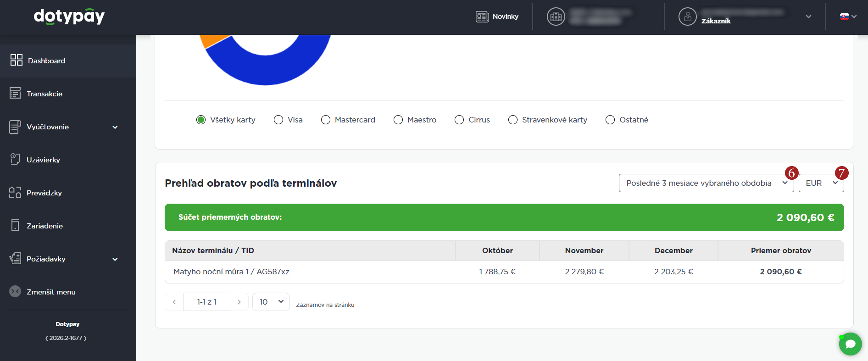
Task: Click the Zariadenie device icon
Action: pyautogui.click(x=15, y=225)
